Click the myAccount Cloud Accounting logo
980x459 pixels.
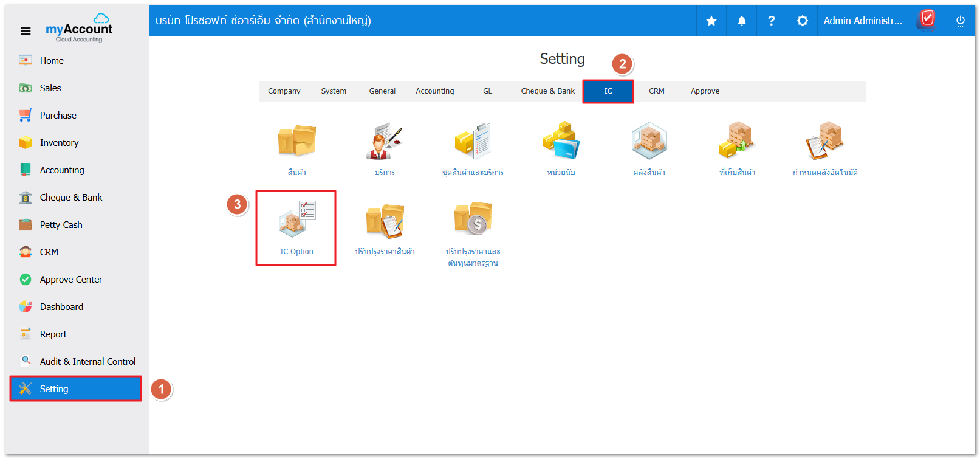[79, 29]
